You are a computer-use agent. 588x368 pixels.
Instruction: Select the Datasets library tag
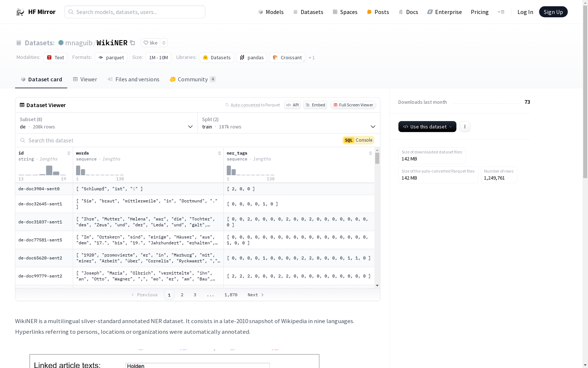tap(217, 57)
